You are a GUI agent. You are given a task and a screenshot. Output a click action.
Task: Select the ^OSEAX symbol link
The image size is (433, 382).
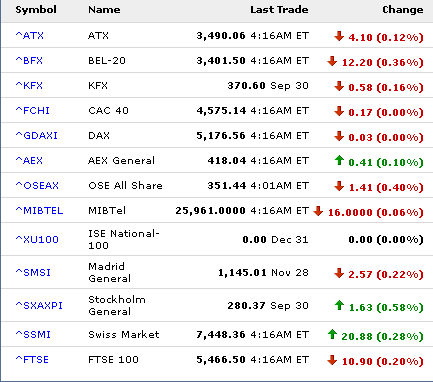37,185
